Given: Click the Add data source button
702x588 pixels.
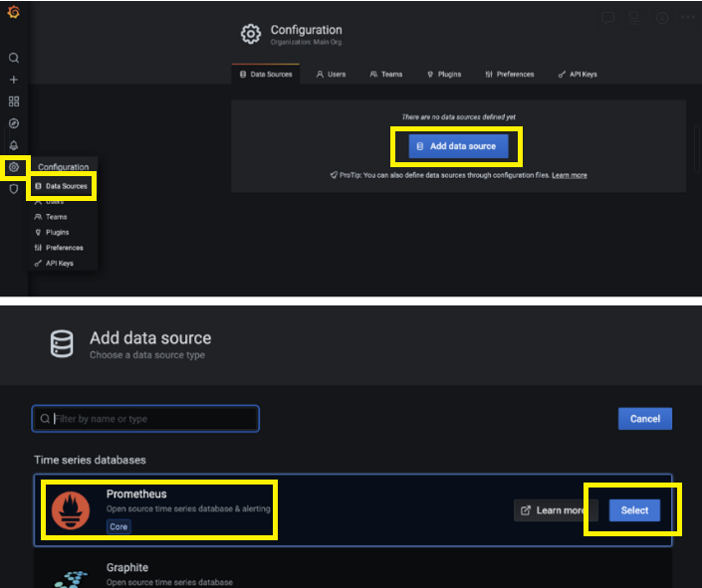Looking at the screenshot, I should (x=458, y=146).
